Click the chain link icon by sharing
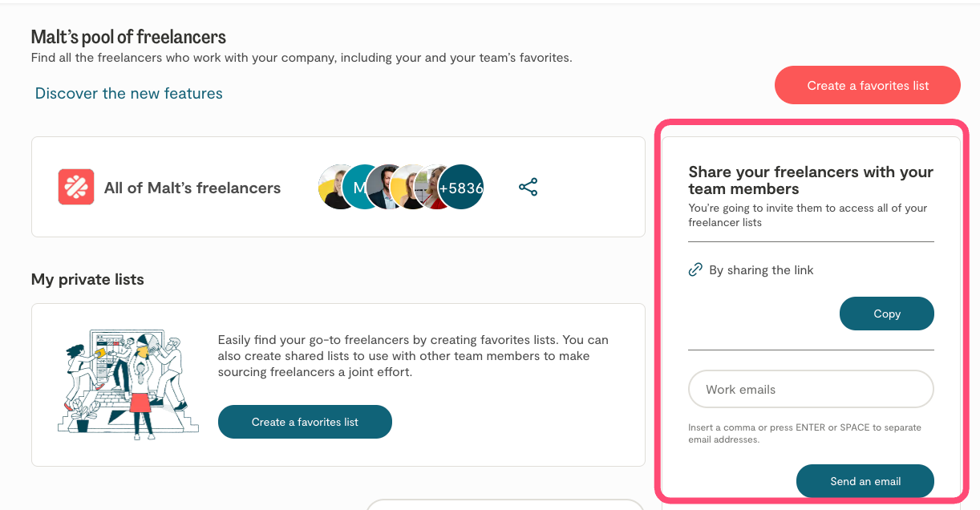Screen dimensions: 980x510 (695, 270)
